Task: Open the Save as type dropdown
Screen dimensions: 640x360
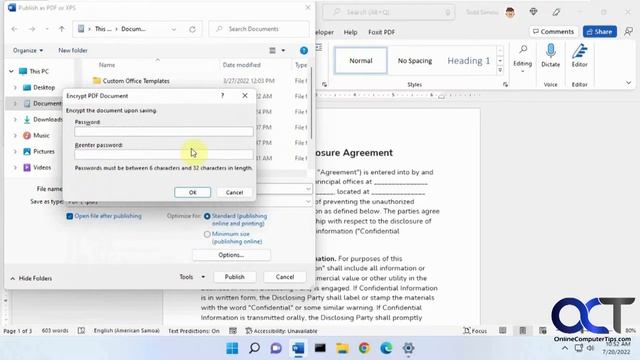Action: pyautogui.click(x=308, y=202)
